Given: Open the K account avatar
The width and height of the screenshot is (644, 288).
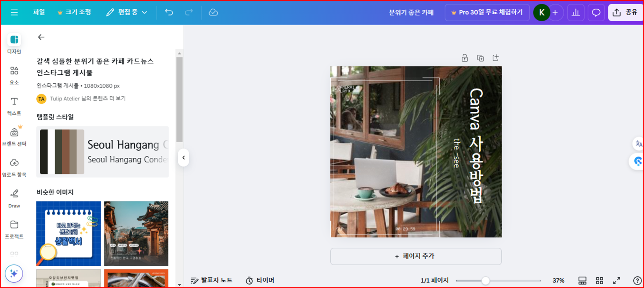Looking at the screenshot, I should click(x=541, y=13).
